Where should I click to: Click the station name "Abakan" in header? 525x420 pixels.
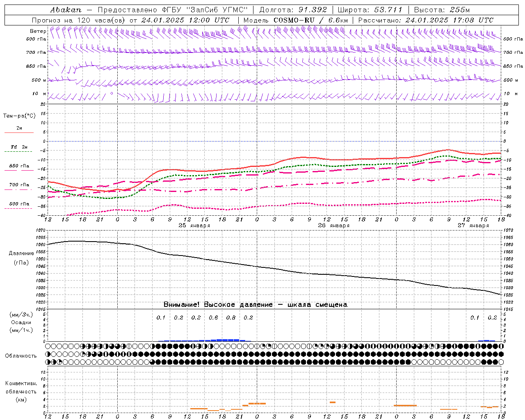point(66,10)
